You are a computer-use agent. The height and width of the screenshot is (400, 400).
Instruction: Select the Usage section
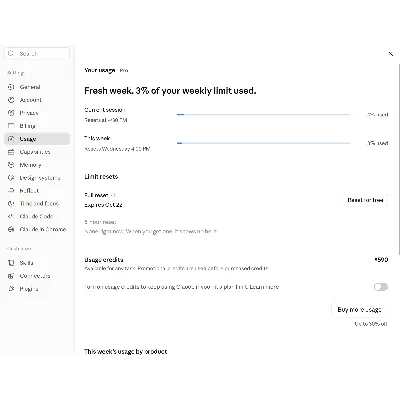click(37, 139)
